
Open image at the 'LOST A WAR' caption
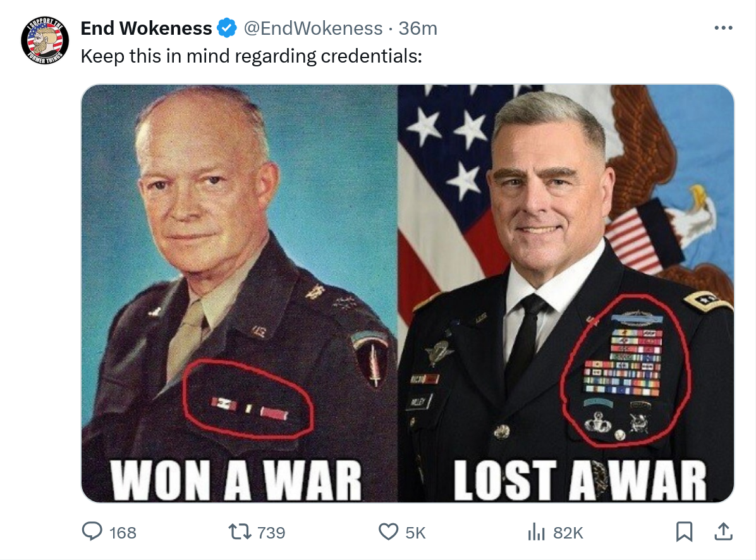click(x=580, y=480)
